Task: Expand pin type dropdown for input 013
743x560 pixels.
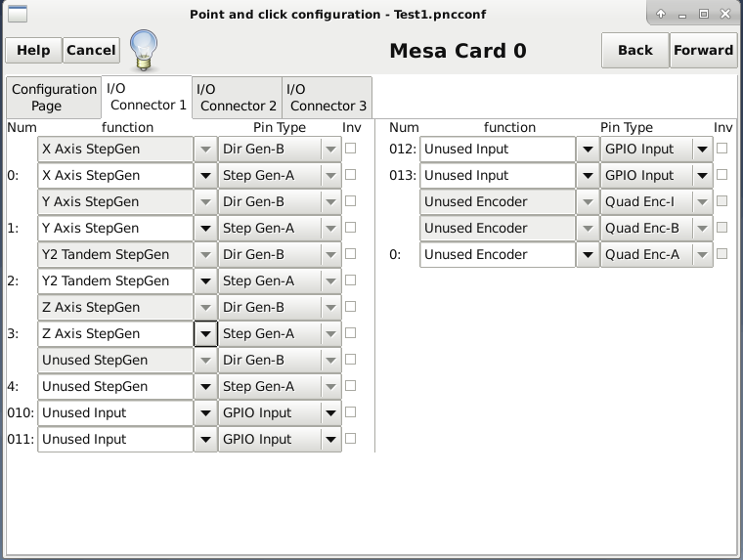Action: coord(702,176)
